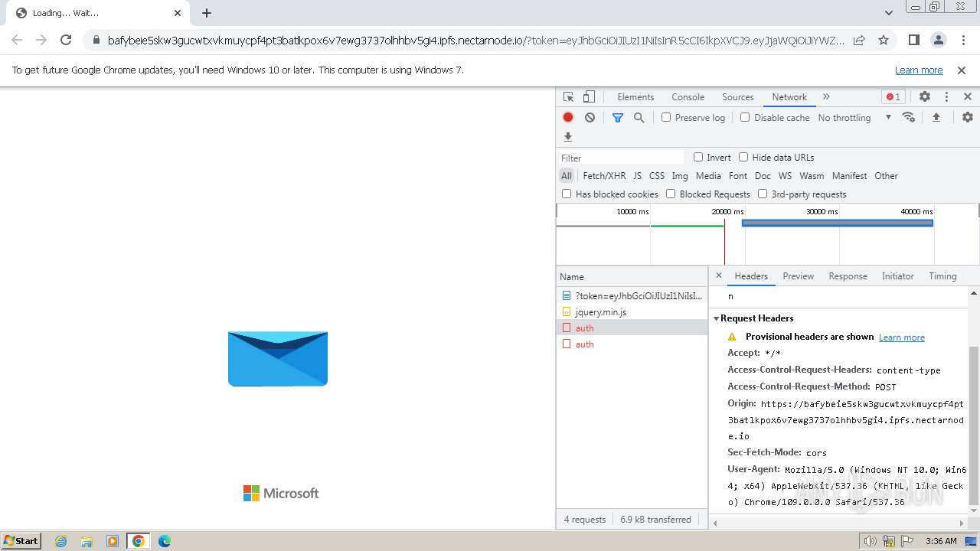The width and height of the screenshot is (980, 551).
Task: Bookmark this page with star icon
Action: 884,40
